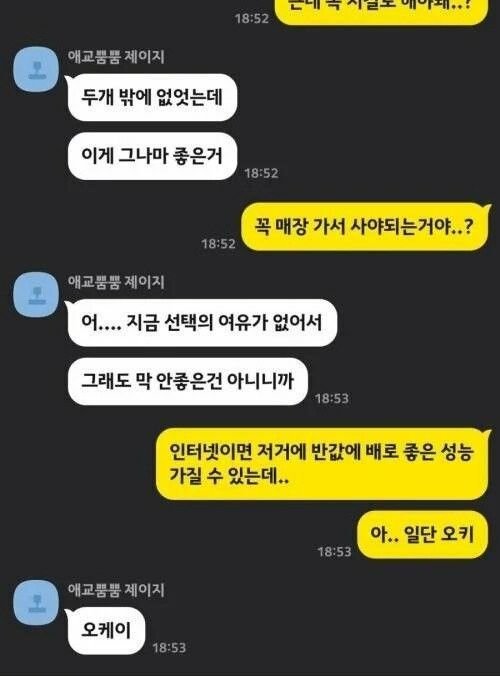Click 18:52 timestamp beside '꼭 매장 가서' bubble

coord(219,244)
